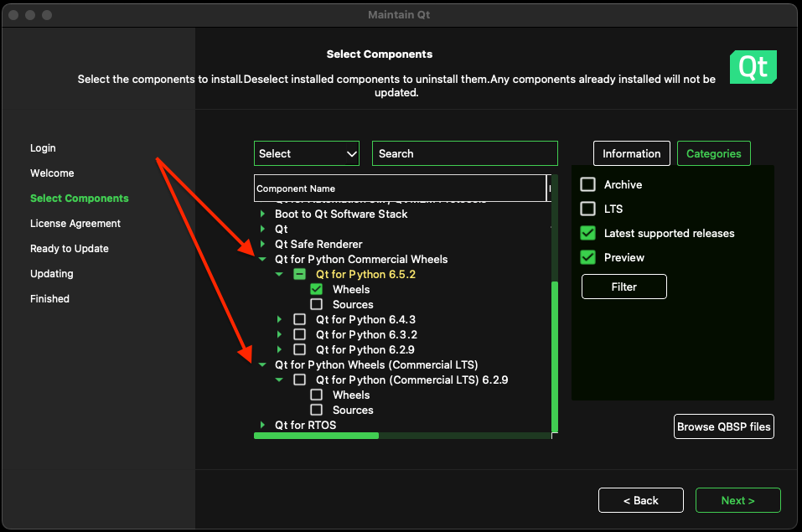
Task: Focus the component Search field
Action: [464, 153]
